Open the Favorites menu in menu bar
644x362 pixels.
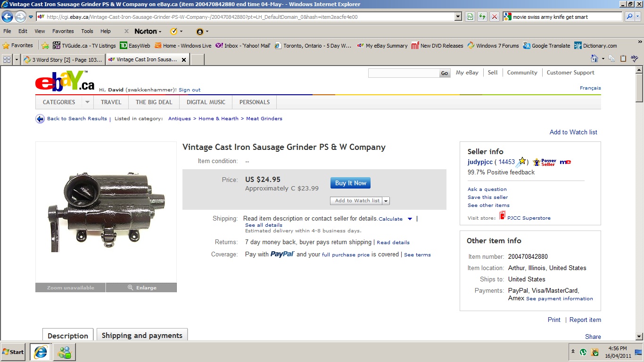point(63,31)
